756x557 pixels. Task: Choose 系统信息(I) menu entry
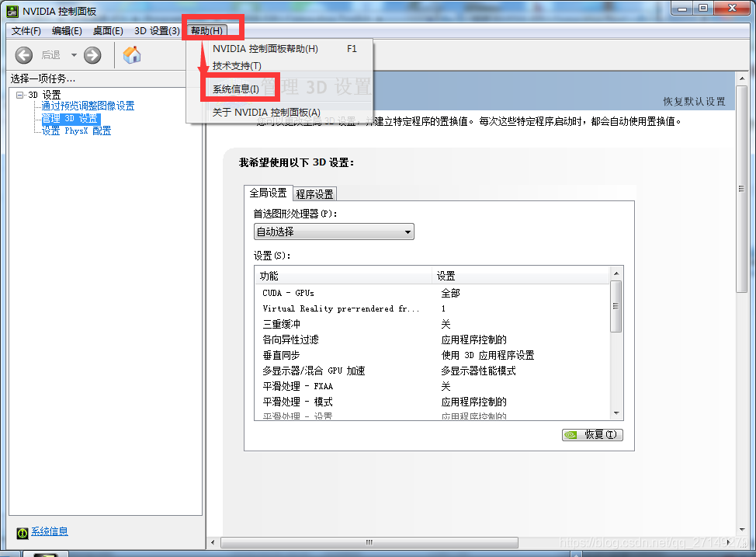coord(279,89)
